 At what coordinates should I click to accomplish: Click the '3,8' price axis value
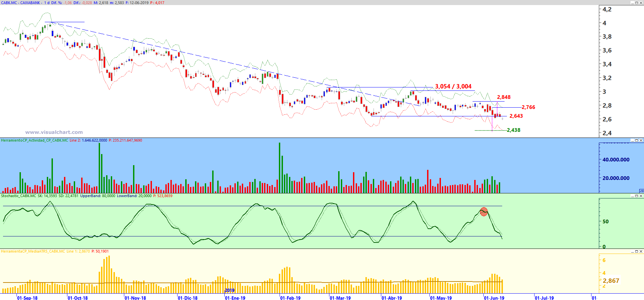tap(607, 37)
